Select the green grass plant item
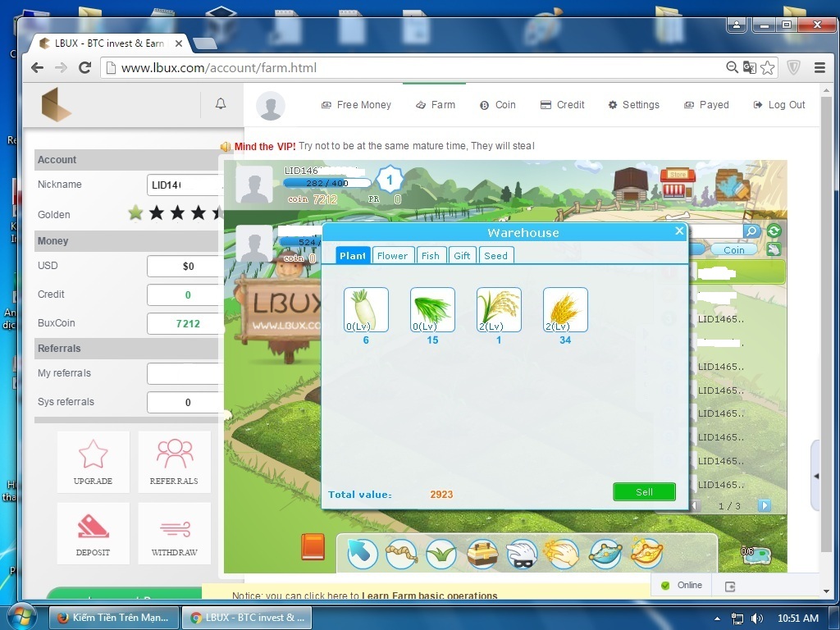 tap(432, 309)
